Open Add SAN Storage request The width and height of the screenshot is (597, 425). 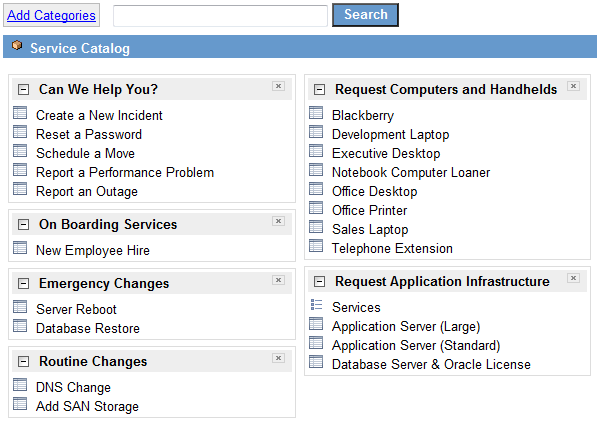88,407
